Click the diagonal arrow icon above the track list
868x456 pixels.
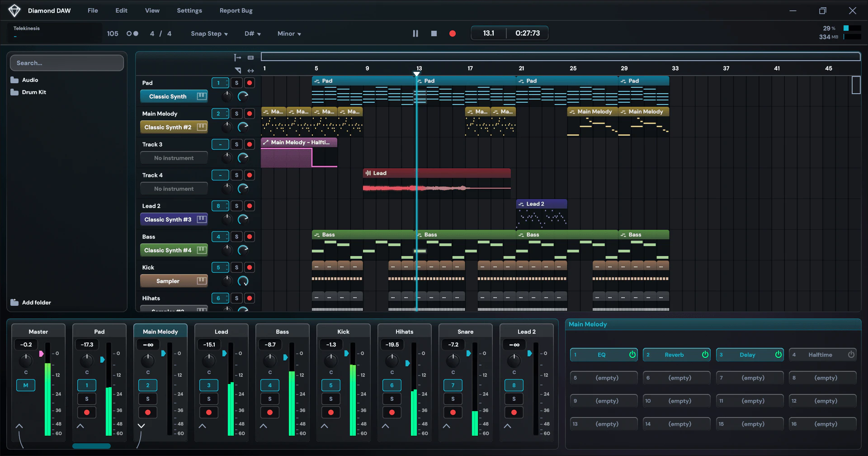pyautogui.click(x=238, y=70)
